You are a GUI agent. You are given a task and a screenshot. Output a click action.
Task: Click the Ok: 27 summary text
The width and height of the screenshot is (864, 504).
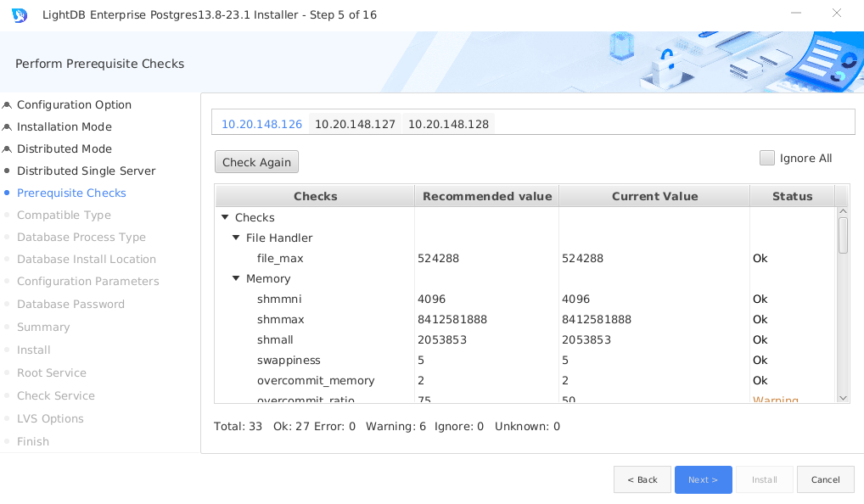click(x=291, y=426)
